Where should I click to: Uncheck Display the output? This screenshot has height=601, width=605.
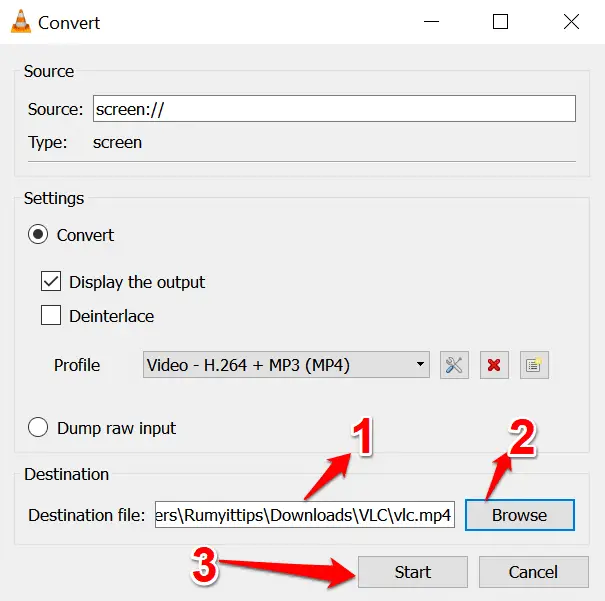click(x=52, y=282)
